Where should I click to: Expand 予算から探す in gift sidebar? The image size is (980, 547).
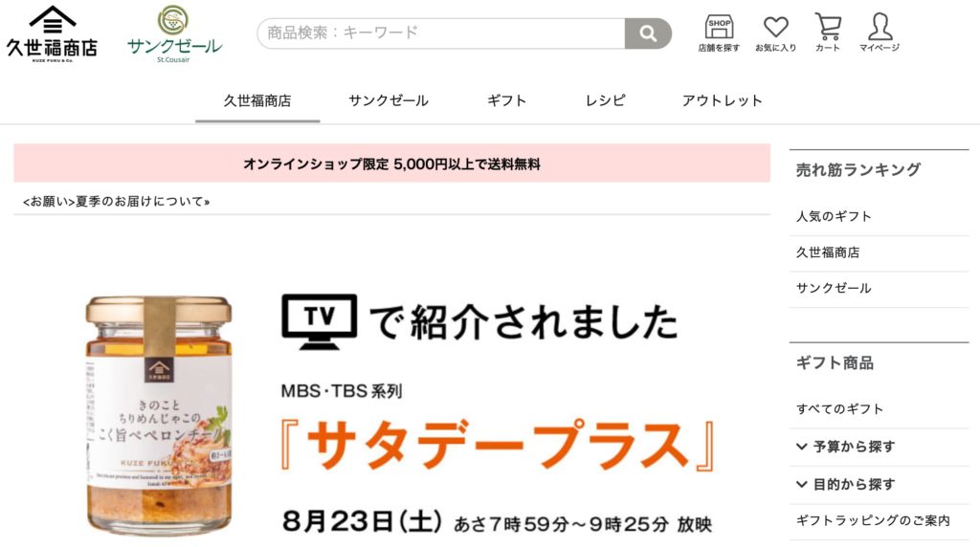tap(846, 447)
